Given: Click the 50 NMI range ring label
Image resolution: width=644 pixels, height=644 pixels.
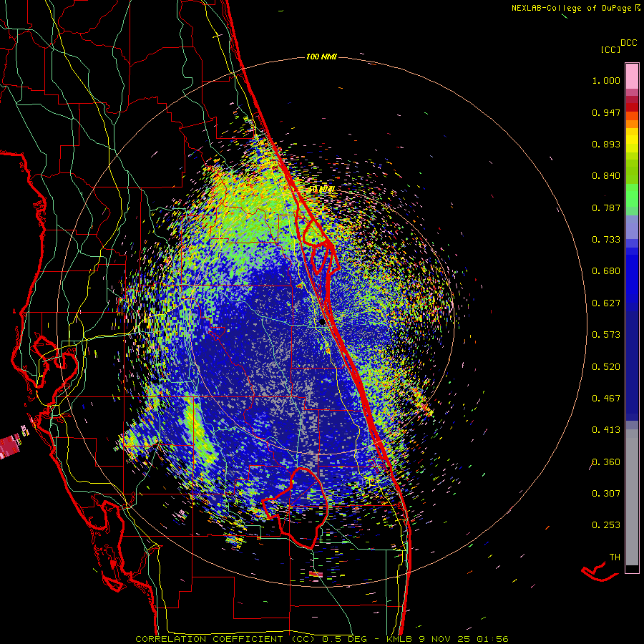Looking at the screenshot, I should 321,190.
